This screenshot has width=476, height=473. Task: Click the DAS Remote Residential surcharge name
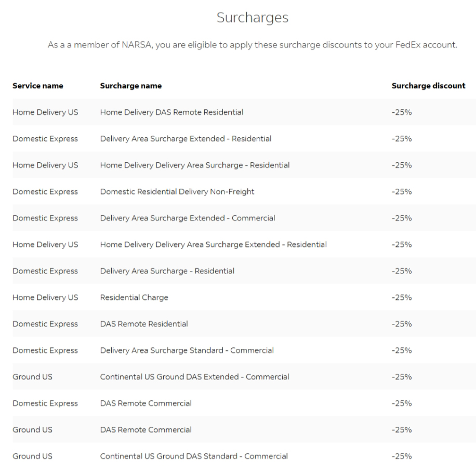pos(144,324)
